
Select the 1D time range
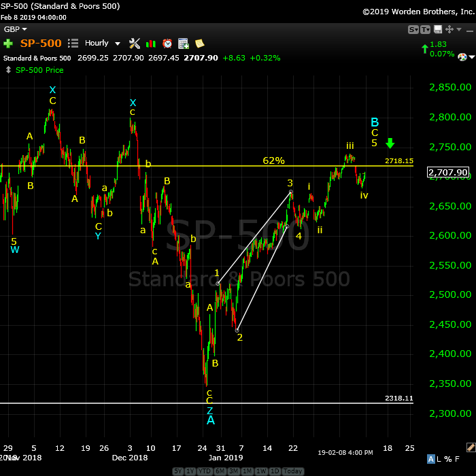[275, 471]
